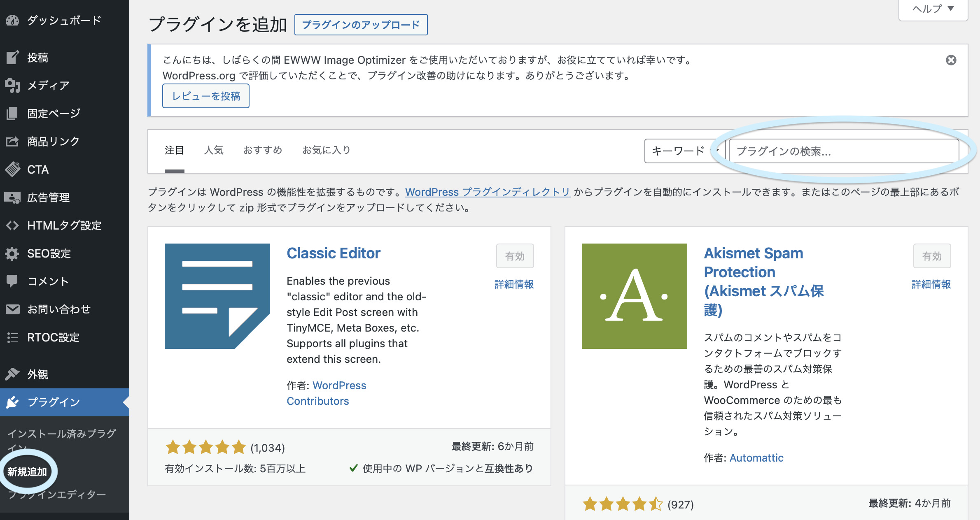Click the 有効 button on Classic Editor
The width and height of the screenshot is (980, 520).
[x=515, y=256]
